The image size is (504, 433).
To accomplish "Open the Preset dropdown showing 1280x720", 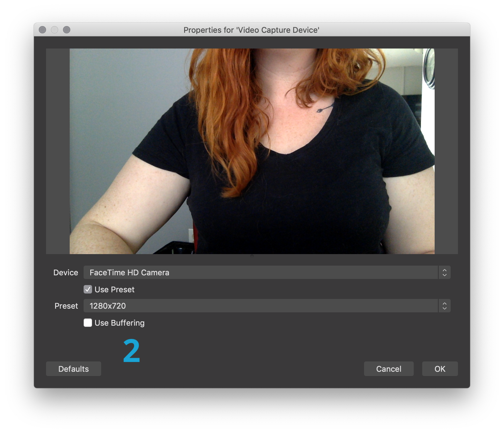I will click(x=260, y=306).
